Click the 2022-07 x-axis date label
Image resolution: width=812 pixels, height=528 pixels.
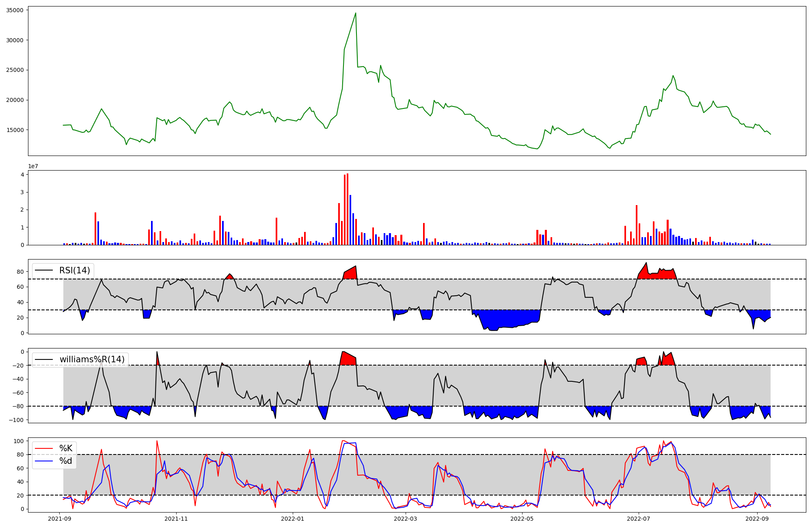click(x=638, y=519)
